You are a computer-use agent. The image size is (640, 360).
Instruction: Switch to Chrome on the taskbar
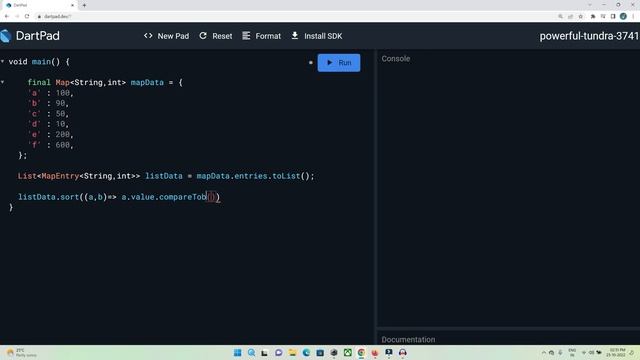click(361, 352)
